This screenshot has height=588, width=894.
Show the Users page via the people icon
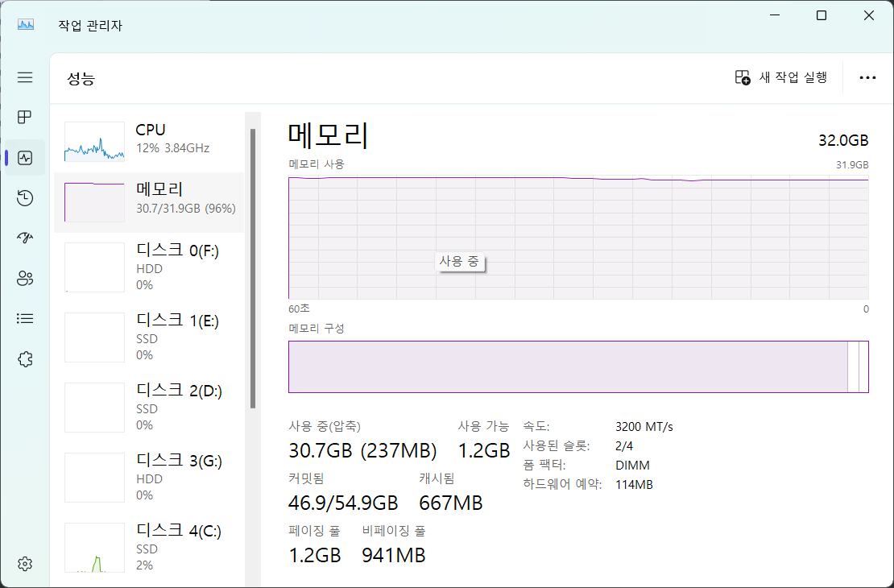(24, 278)
